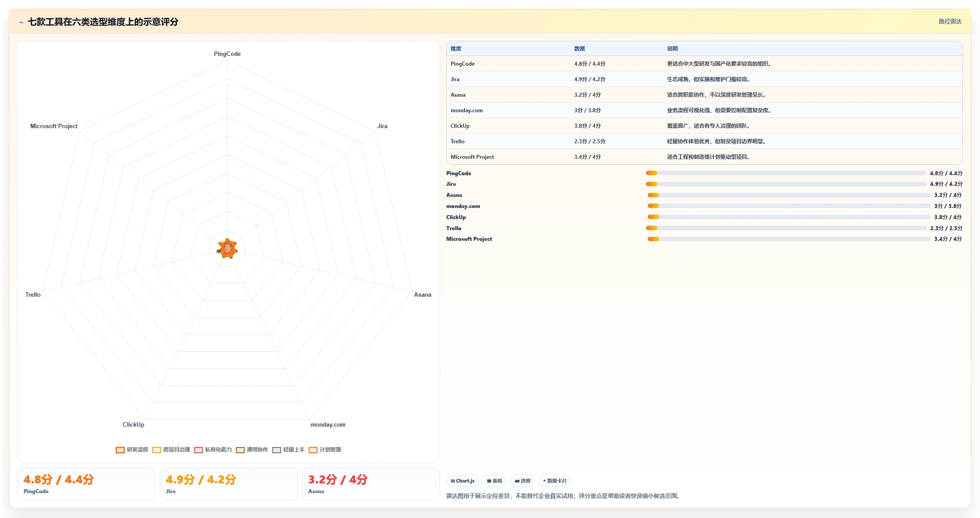Viewport: 980px width, 518px height.
Task: Click the ClickUp label in the progress list
Action: tap(456, 217)
